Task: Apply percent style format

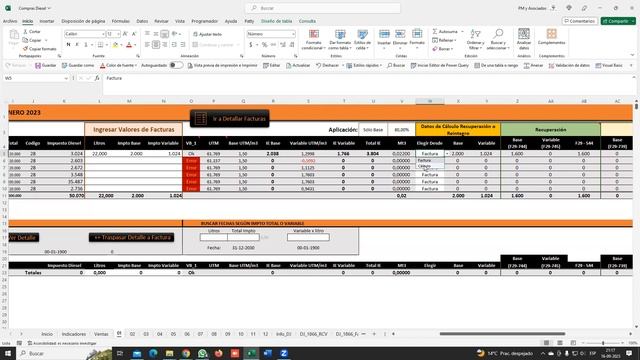Action: (264, 44)
